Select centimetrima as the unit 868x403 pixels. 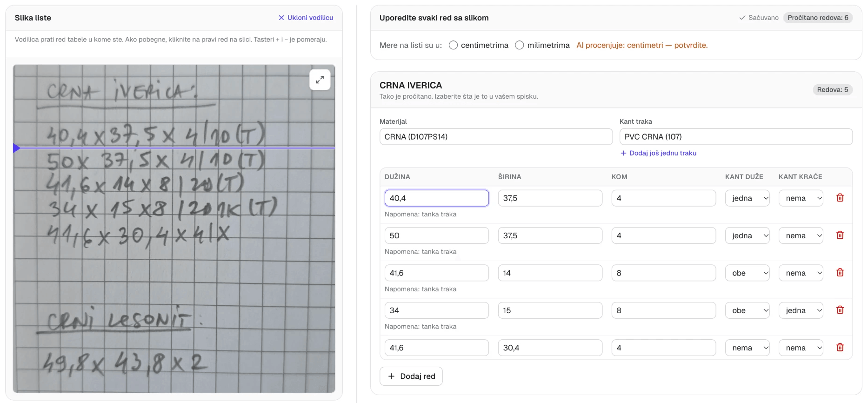[x=453, y=45]
